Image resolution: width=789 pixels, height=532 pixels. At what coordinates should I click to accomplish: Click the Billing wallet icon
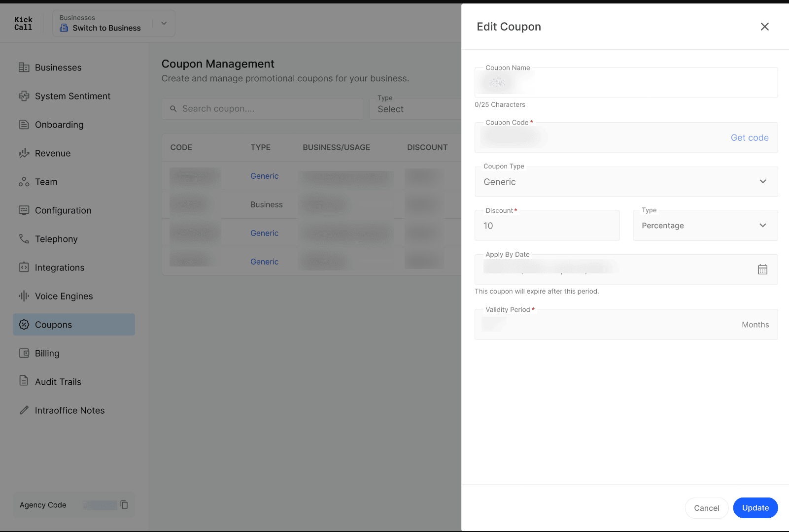[24, 353]
